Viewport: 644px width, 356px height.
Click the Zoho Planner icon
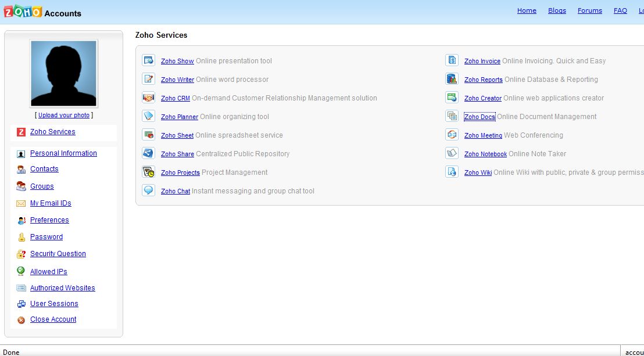pos(148,116)
